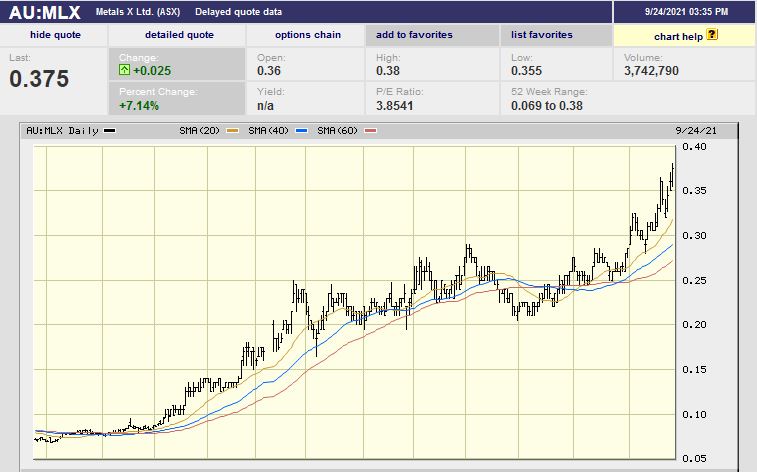Click the chart help question mark icon
757x472 pixels.
click(712, 34)
